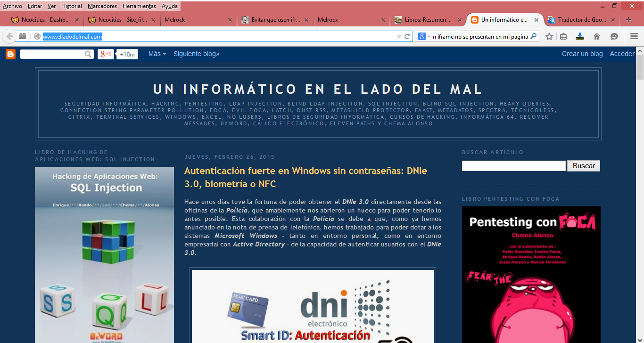This screenshot has width=644, height=343.
Task: Click the Firefox back arrow button
Action: click(x=9, y=36)
